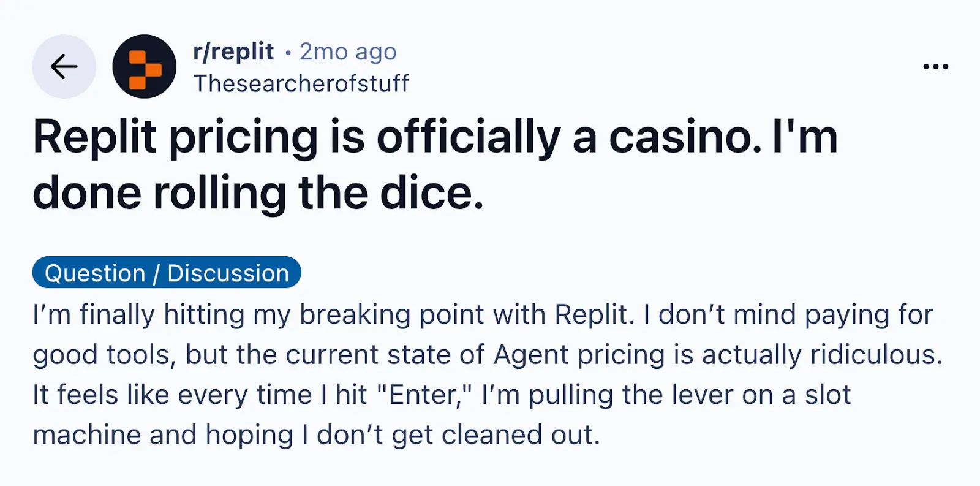
Task: Expand actions from the overflow menu
Action: 935,66
